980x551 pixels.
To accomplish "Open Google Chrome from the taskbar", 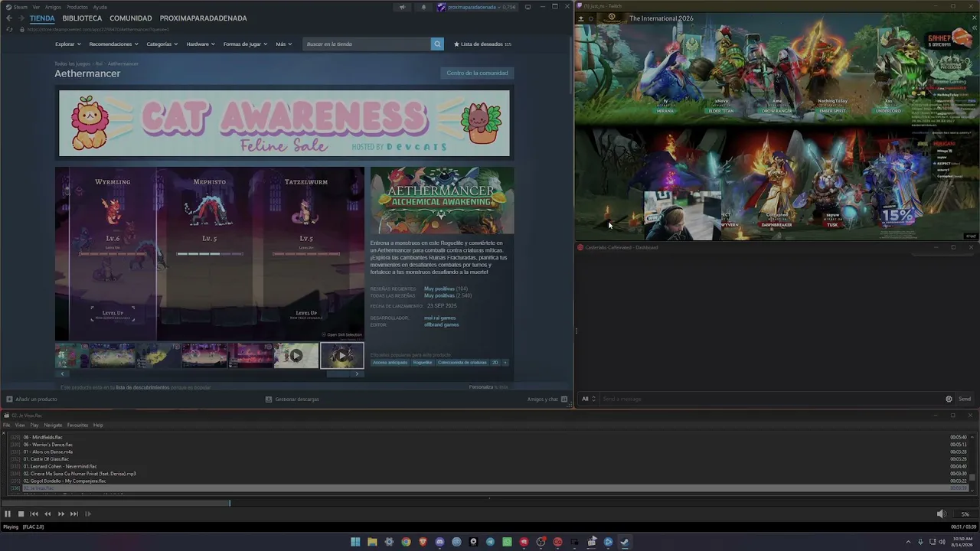I will pos(406,542).
